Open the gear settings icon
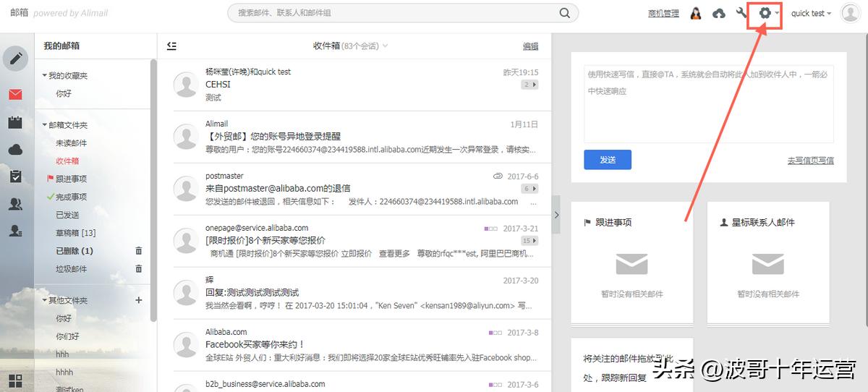This screenshot has height=392, width=868. point(765,13)
